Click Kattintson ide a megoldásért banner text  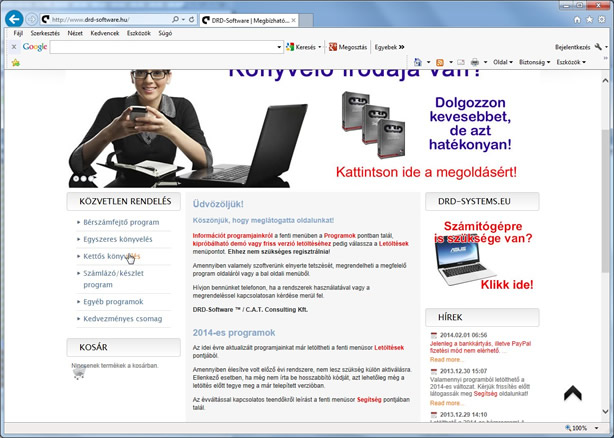point(426,172)
